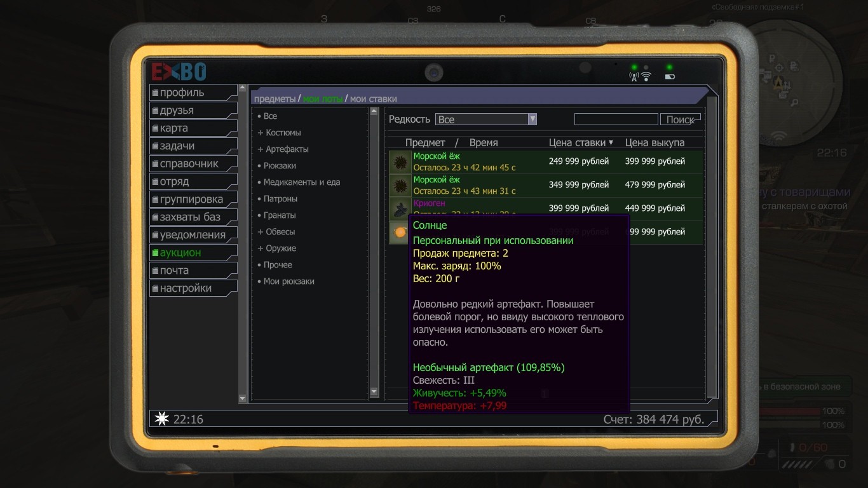Open the карта section
Screen dimensions: 868x488
tap(193, 128)
